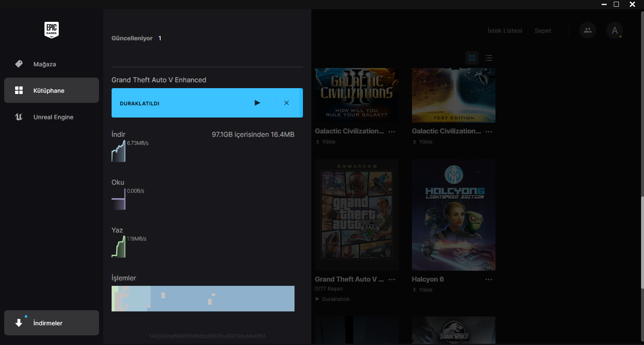644x345 pixels.
Task: Click the Mağaza tag icon
Action: coord(19,64)
